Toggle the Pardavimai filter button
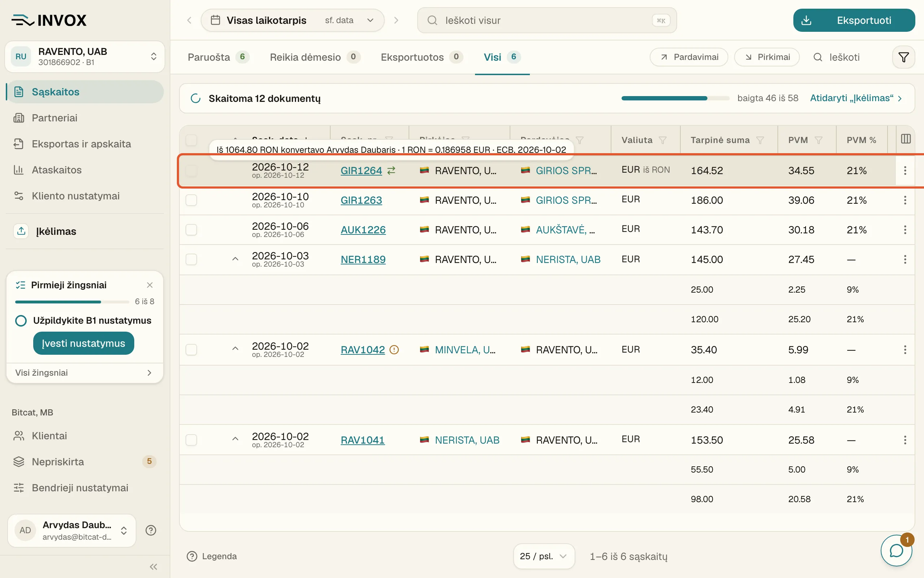Image resolution: width=924 pixels, height=578 pixels. point(689,57)
